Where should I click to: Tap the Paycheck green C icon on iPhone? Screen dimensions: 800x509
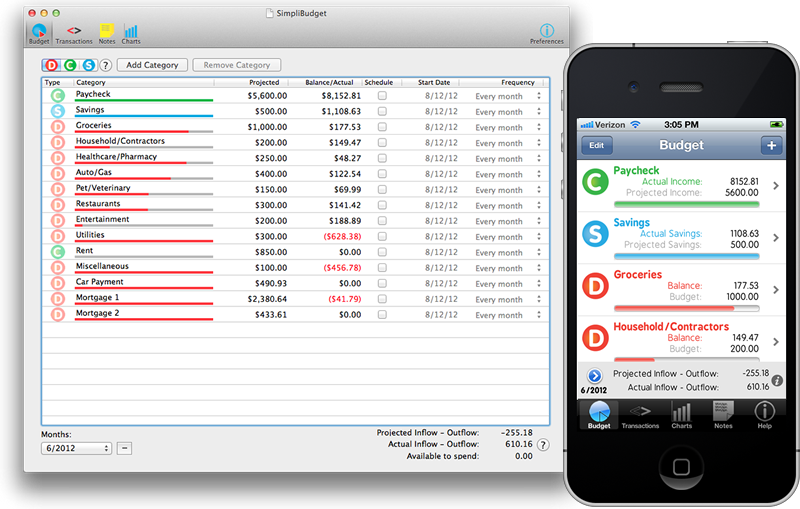tap(595, 182)
